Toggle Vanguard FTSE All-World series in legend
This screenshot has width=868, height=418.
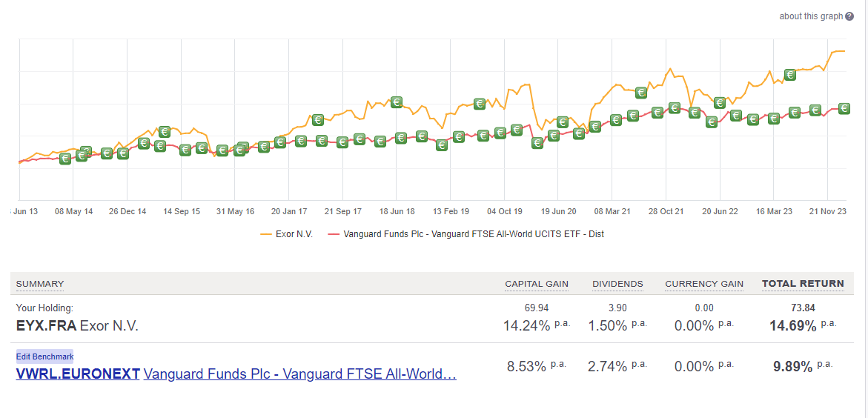(466, 234)
